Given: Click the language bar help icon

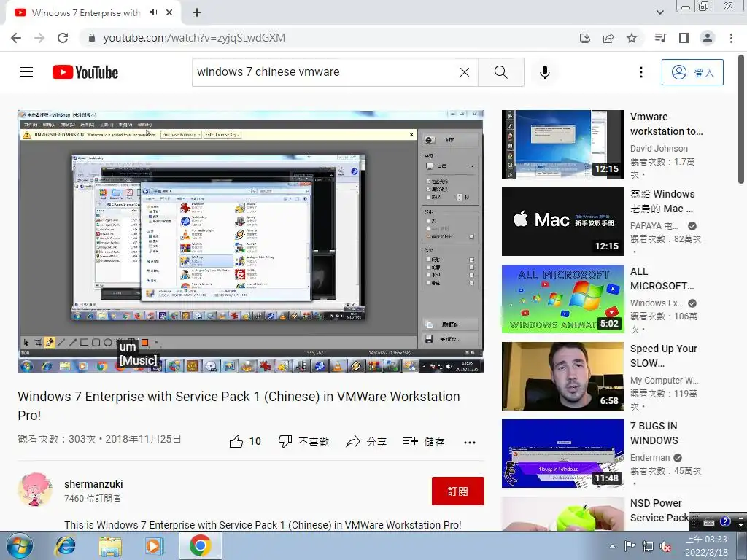Looking at the screenshot, I should point(724,521).
